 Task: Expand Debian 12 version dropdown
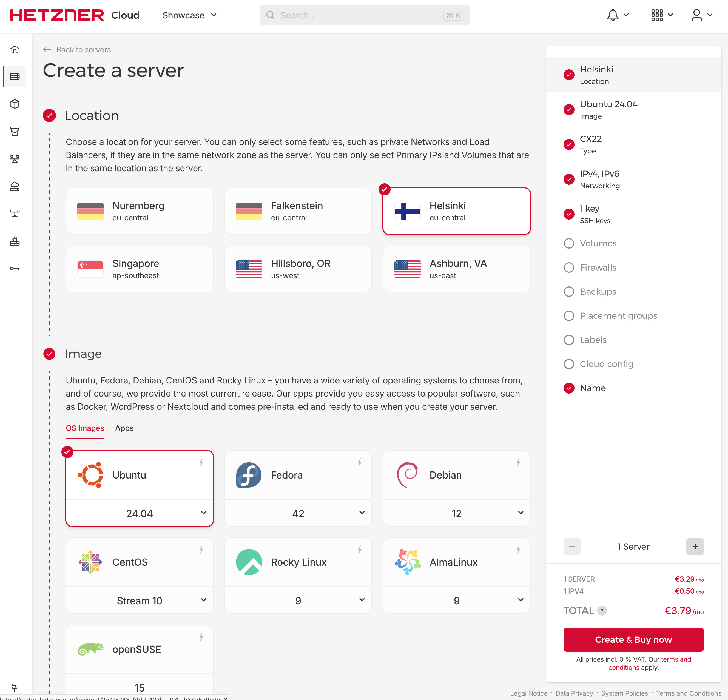coord(456,513)
